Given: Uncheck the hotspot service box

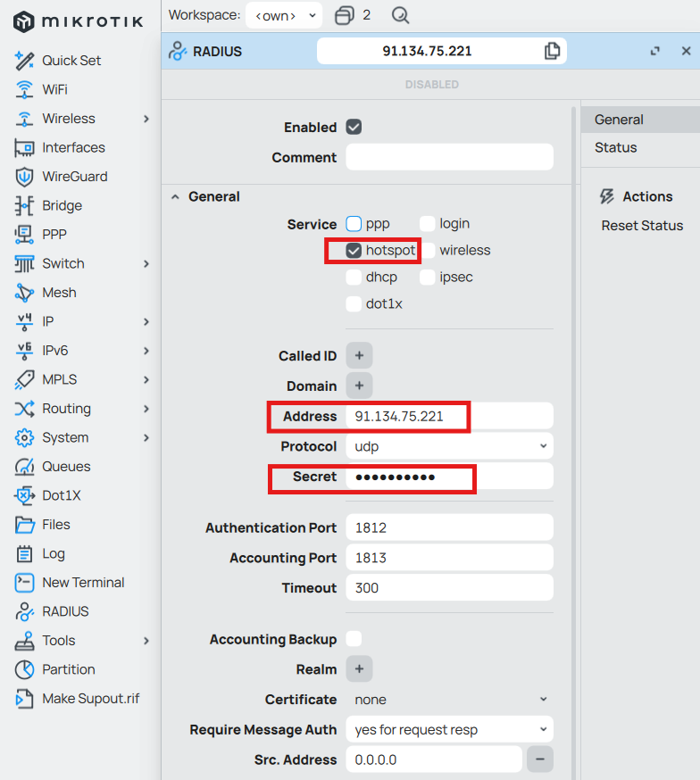Looking at the screenshot, I should coord(354,250).
